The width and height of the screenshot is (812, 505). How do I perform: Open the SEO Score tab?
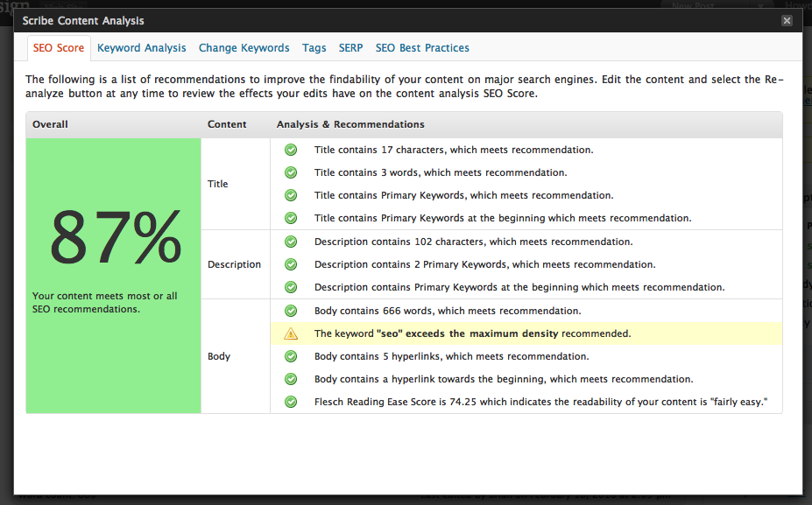point(59,48)
